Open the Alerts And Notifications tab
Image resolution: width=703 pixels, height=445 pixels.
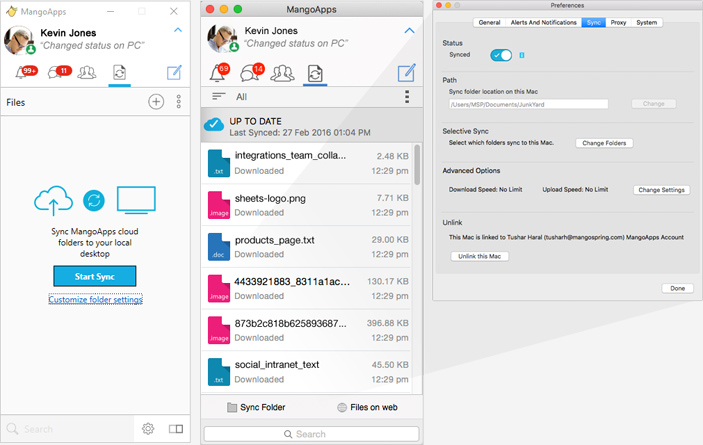click(x=543, y=22)
